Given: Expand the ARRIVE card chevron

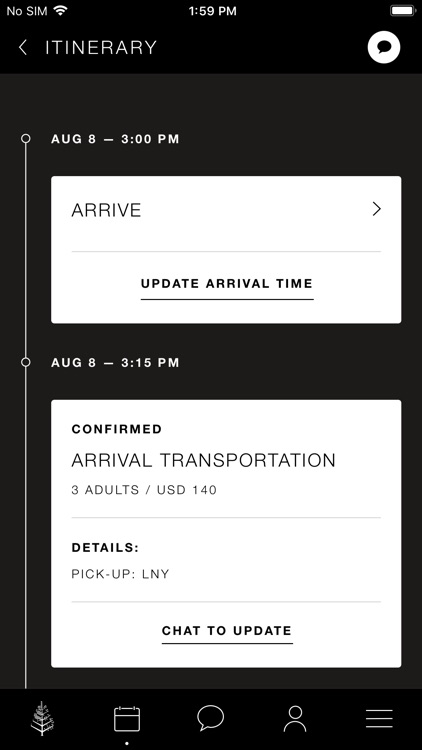Looking at the screenshot, I should [x=377, y=209].
